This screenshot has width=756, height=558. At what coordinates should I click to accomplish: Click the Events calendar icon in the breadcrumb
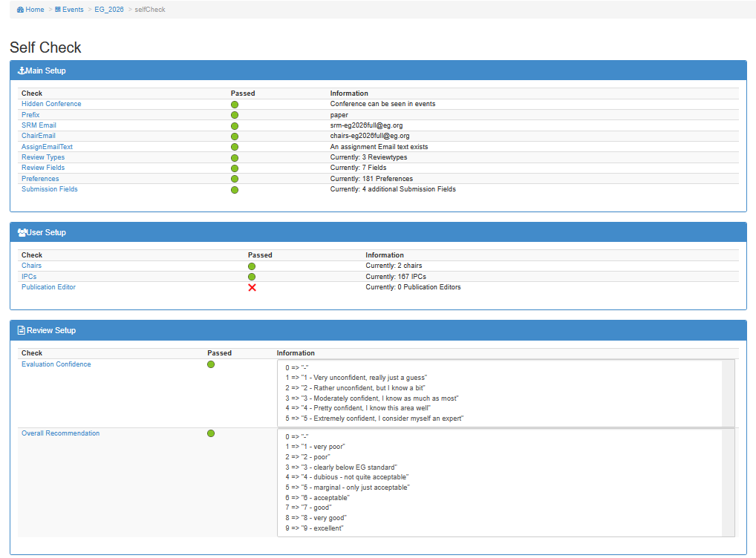[x=58, y=10]
